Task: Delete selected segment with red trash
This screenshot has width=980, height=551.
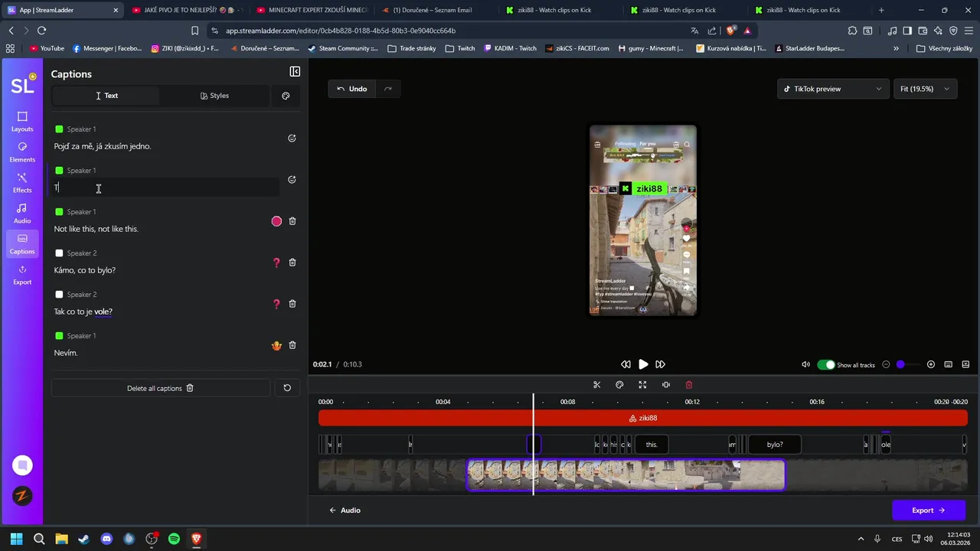Action: pyautogui.click(x=689, y=385)
